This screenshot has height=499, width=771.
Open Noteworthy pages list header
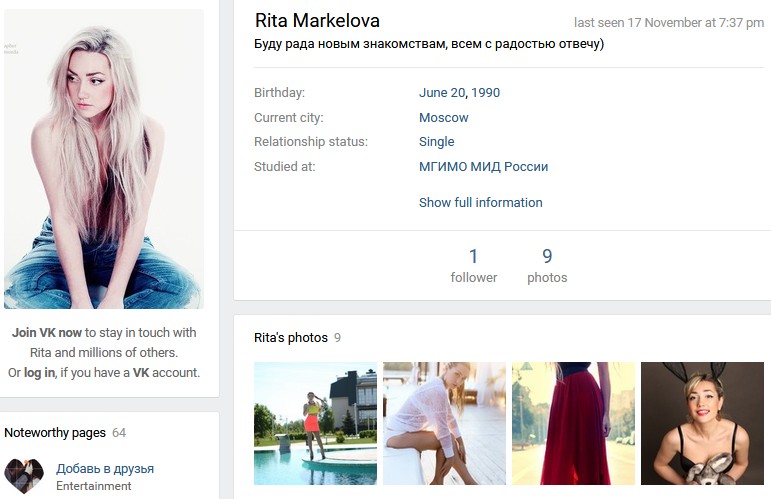click(55, 433)
